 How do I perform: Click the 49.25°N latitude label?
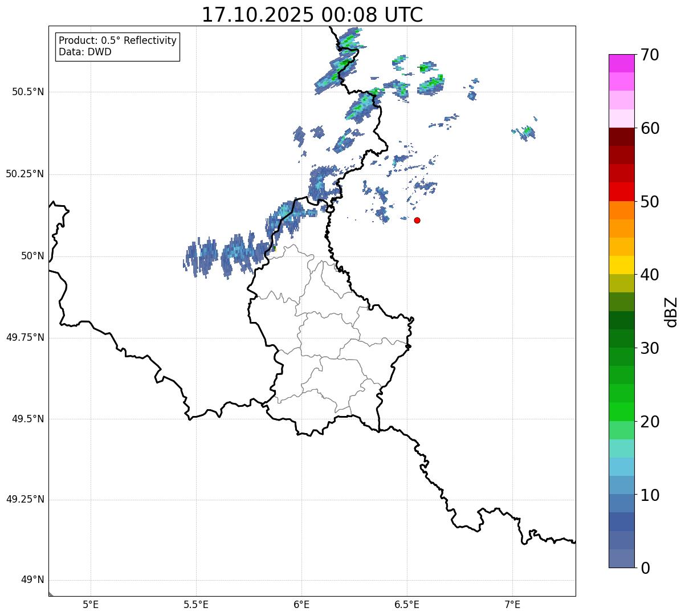coord(25,500)
